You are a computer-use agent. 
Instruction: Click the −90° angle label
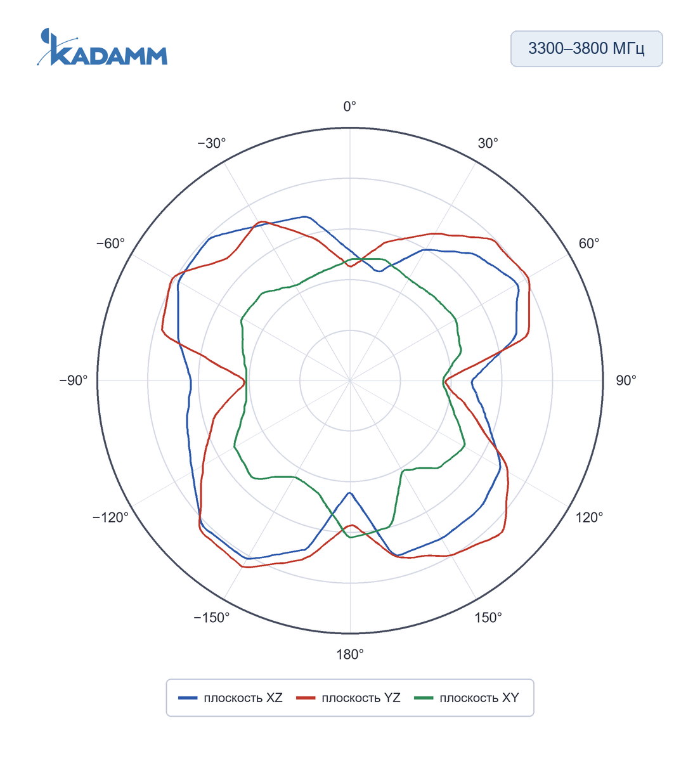(x=74, y=381)
